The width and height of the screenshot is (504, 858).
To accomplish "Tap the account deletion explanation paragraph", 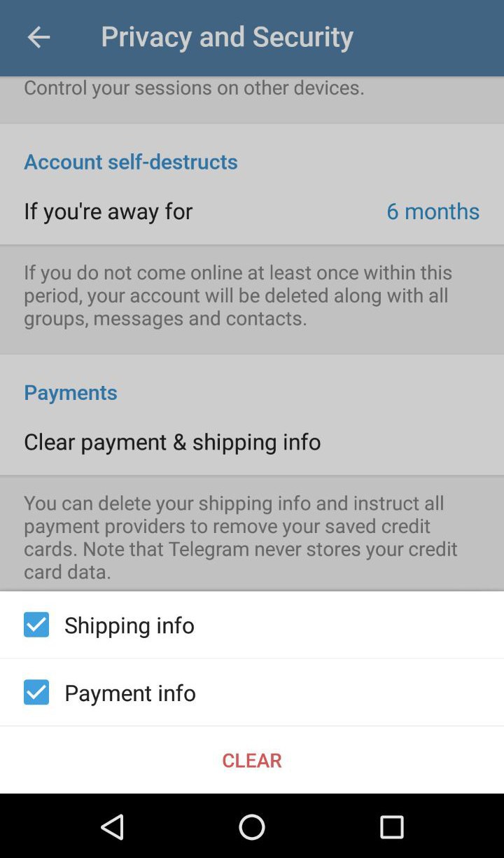I will point(238,295).
